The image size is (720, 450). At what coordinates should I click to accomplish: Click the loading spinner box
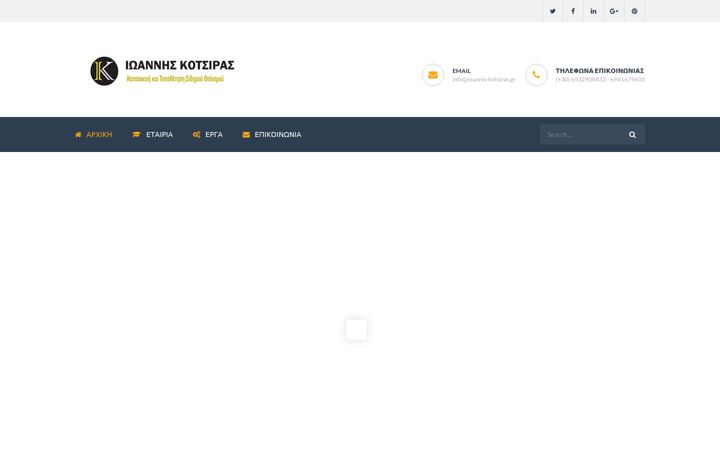[356, 329]
